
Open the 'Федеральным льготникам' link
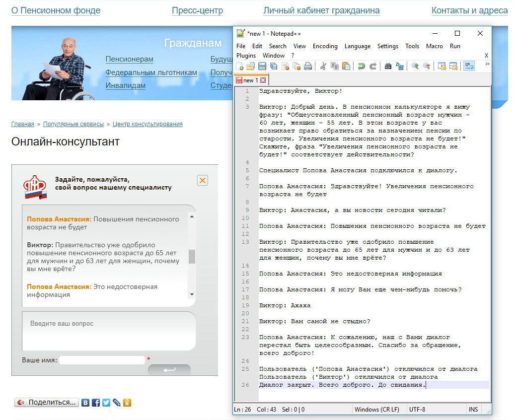151,72
